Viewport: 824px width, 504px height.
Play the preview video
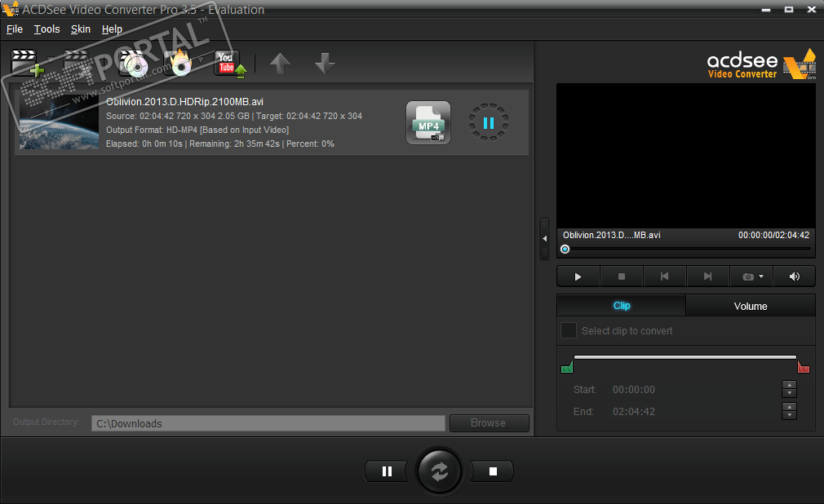[578, 276]
